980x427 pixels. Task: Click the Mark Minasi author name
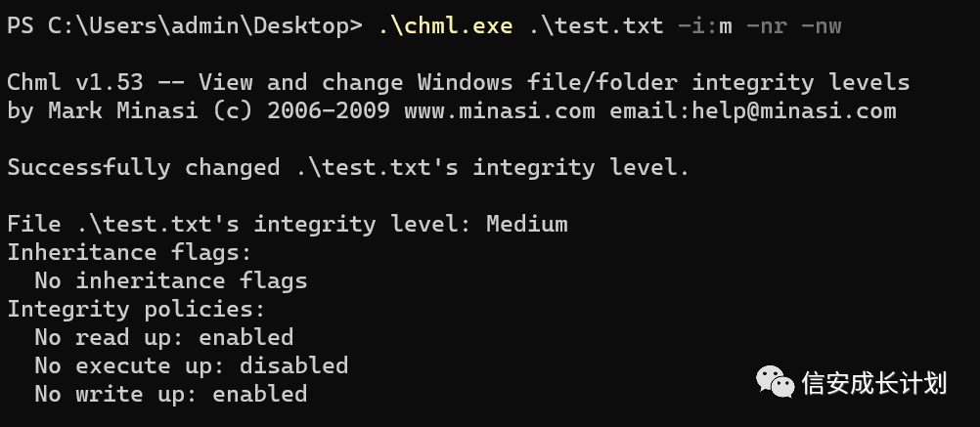point(123,111)
